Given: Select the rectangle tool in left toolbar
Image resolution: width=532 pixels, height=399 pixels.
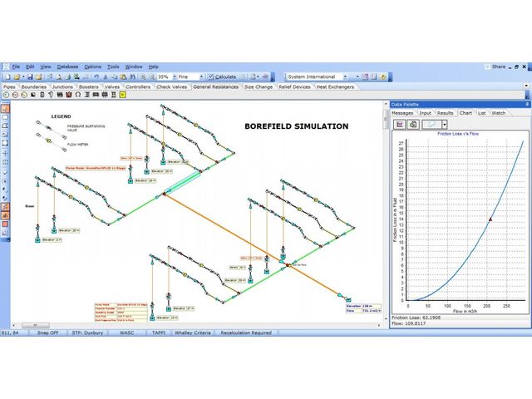Looking at the screenshot, I should pyautogui.click(x=5, y=117).
